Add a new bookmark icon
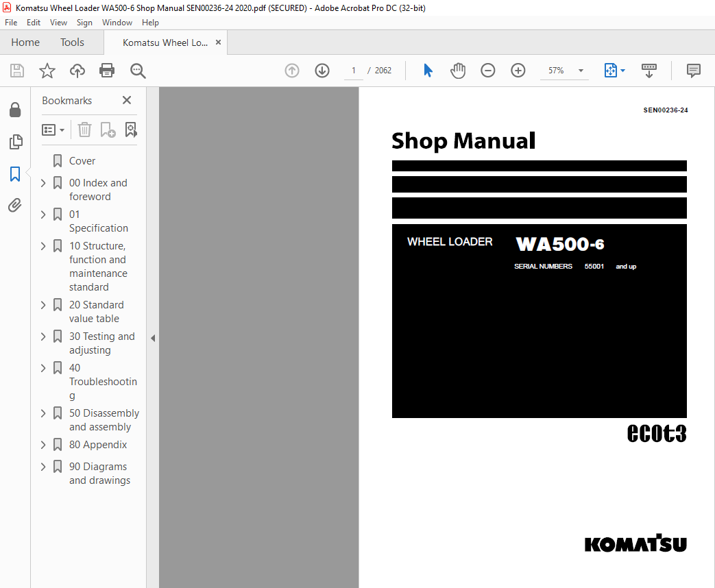The image size is (715, 588). pyautogui.click(x=108, y=130)
